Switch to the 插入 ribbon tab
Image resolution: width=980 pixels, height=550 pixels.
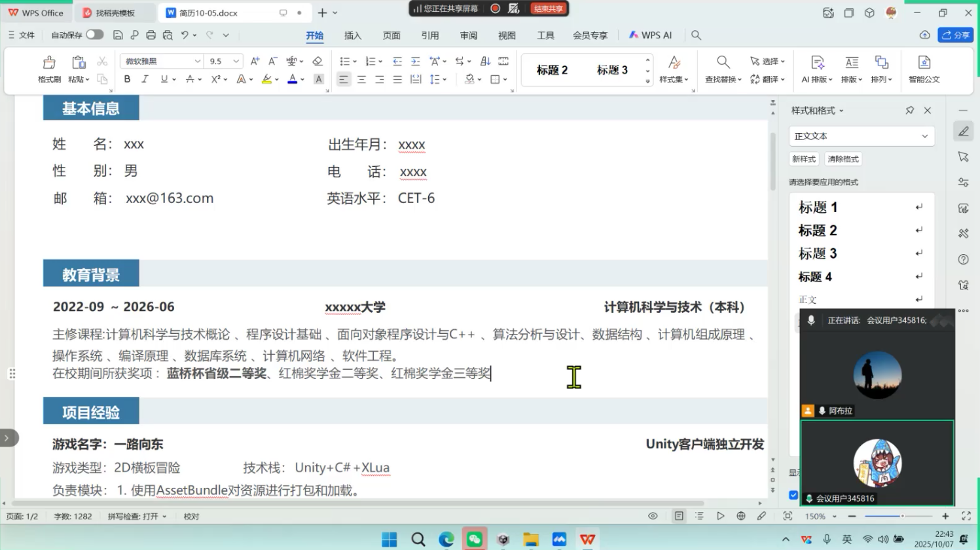(x=353, y=35)
